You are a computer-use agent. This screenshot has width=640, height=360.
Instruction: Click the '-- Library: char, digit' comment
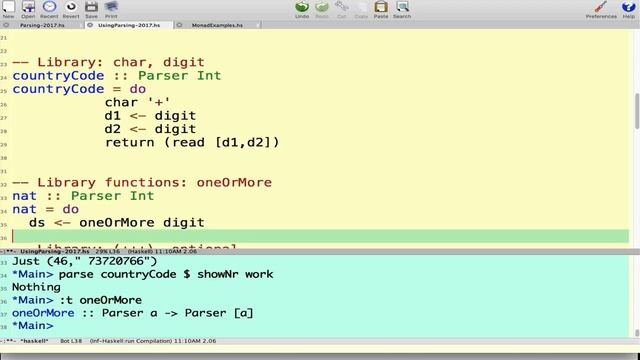point(108,62)
